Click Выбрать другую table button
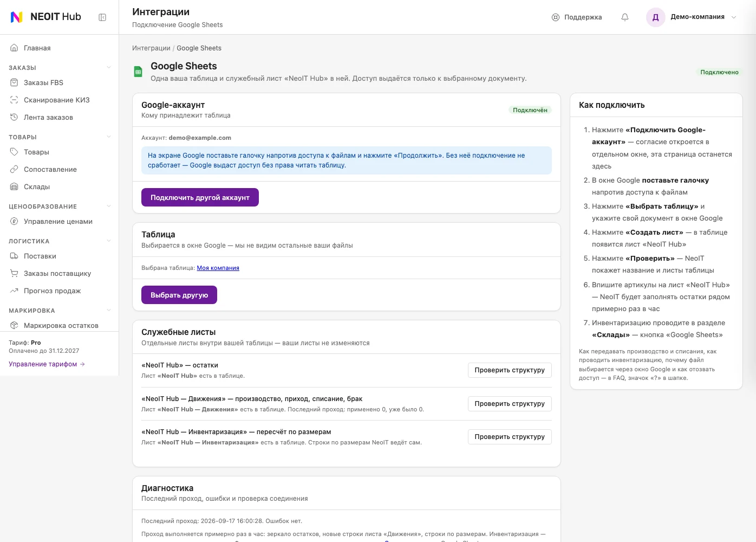This screenshot has width=756, height=542. pos(179,295)
